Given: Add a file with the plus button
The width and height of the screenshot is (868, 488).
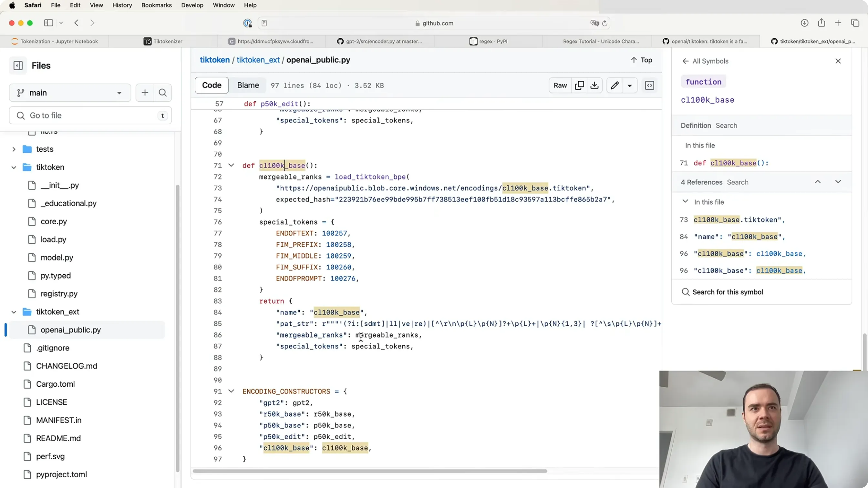Looking at the screenshot, I should tap(145, 93).
